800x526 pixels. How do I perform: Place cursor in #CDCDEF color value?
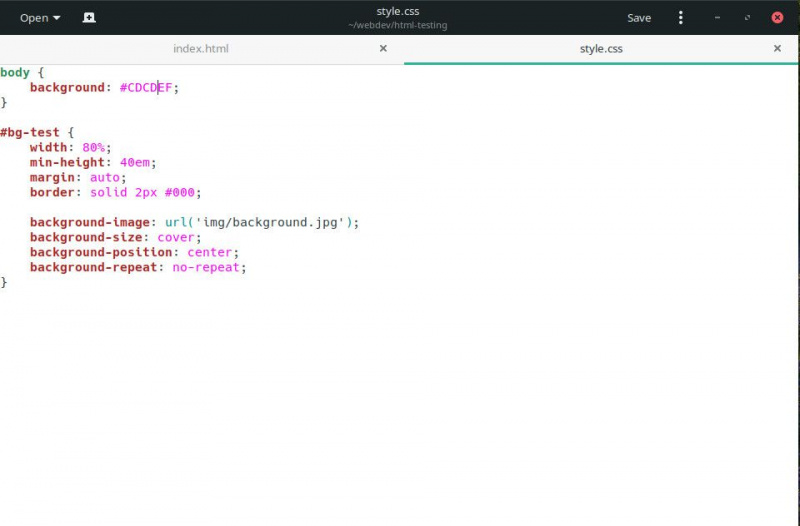click(146, 88)
